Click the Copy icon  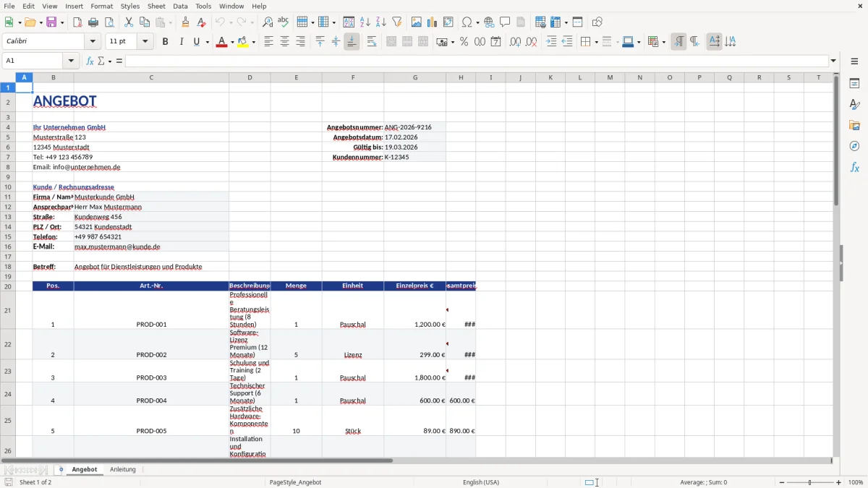coord(145,22)
